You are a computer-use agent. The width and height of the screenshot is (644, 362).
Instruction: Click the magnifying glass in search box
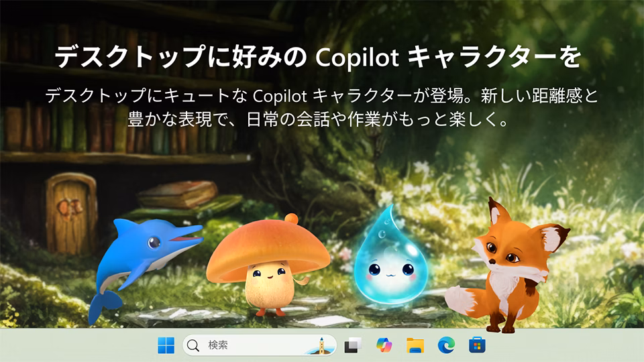[x=193, y=346]
